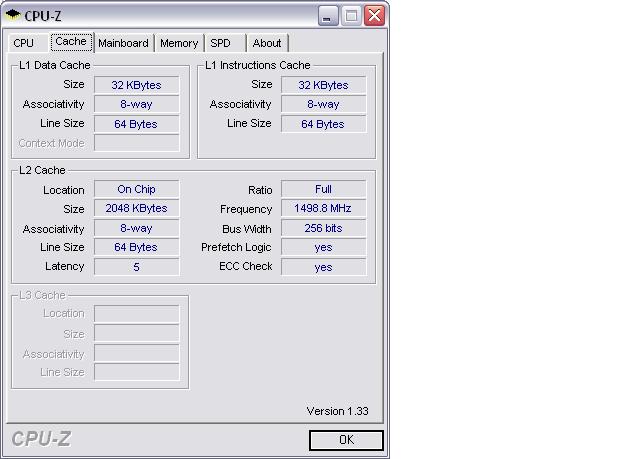Click the empty L3 Cache Location field
This screenshot has height=459, width=640.
[136, 314]
